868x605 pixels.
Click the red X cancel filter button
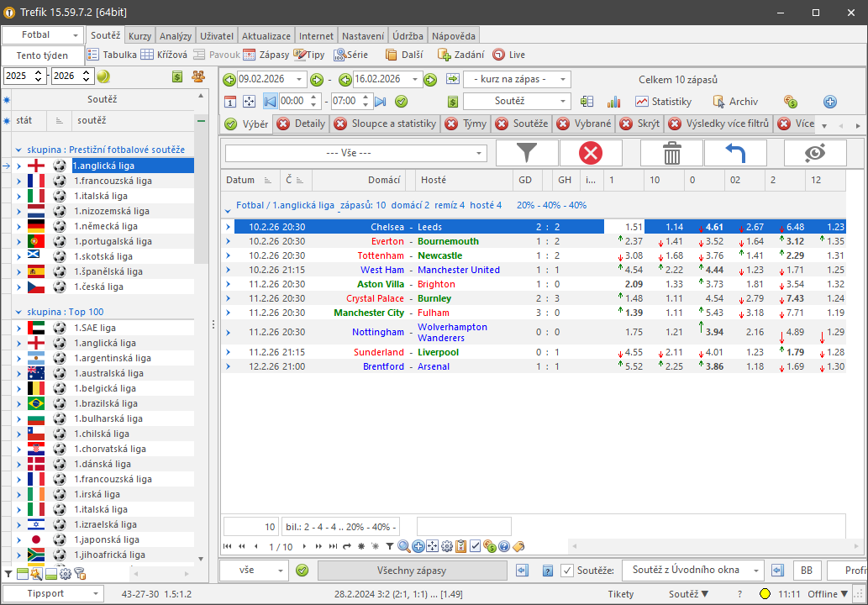[591, 153]
